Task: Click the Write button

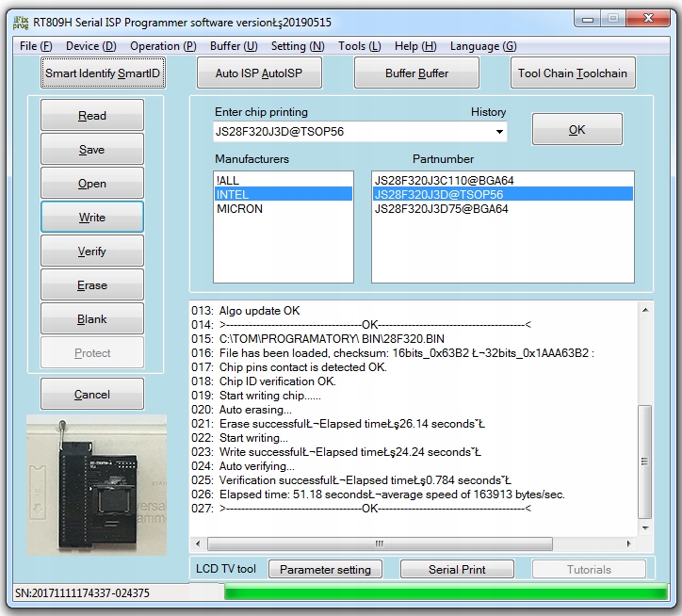Action: coord(92,218)
